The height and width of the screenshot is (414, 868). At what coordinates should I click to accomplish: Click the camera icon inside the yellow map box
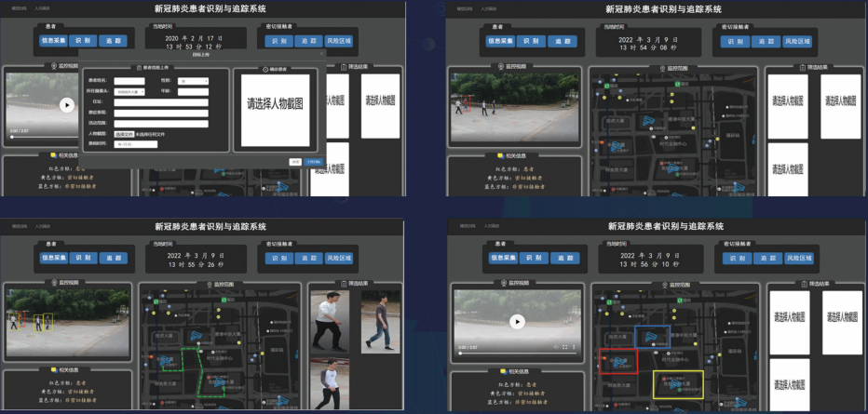677,383
